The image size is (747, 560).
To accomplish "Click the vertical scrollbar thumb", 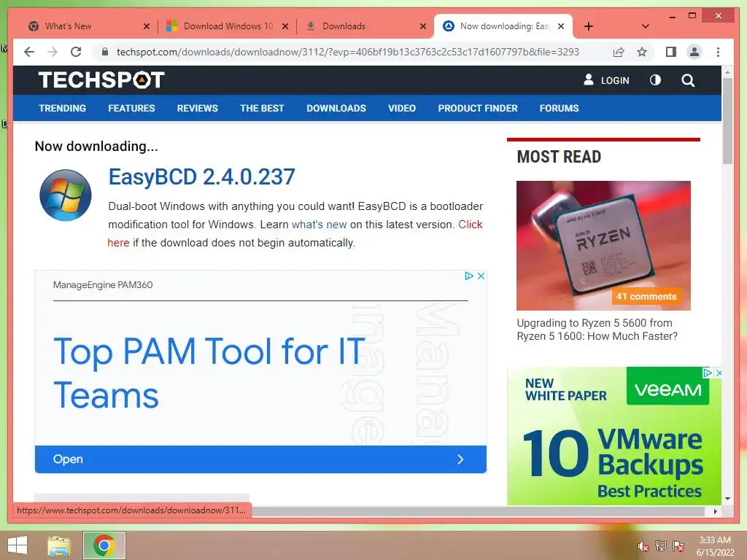I will (x=727, y=121).
